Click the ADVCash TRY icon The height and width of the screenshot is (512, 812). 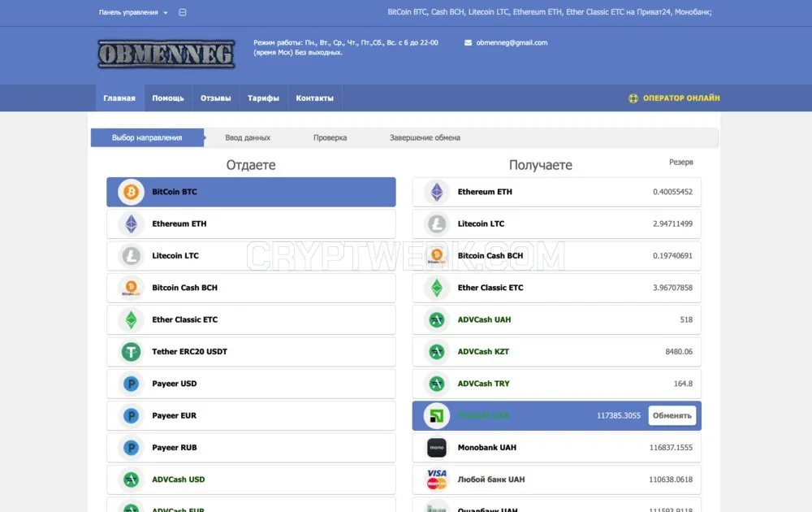[437, 384]
